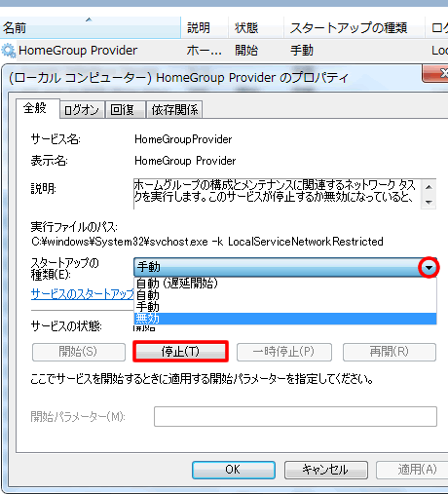The height and width of the screenshot is (494, 448).
Task: Click the 状態 column header
Action: (x=256, y=27)
